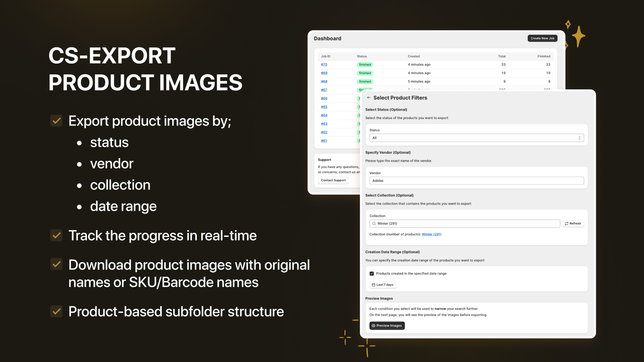
Task: Uncheck Products created in the specified date range
Action: tap(372, 273)
